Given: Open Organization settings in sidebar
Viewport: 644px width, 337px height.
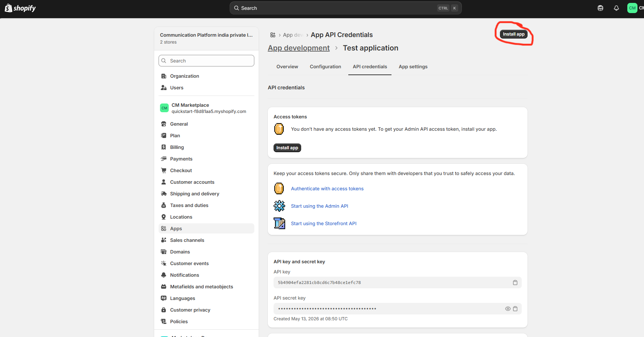Looking at the screenshot, I should click(x=206, y=76).
